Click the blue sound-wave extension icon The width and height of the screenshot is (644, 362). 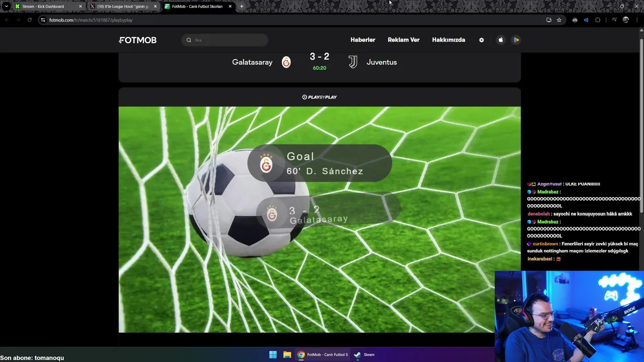[586, 20]
